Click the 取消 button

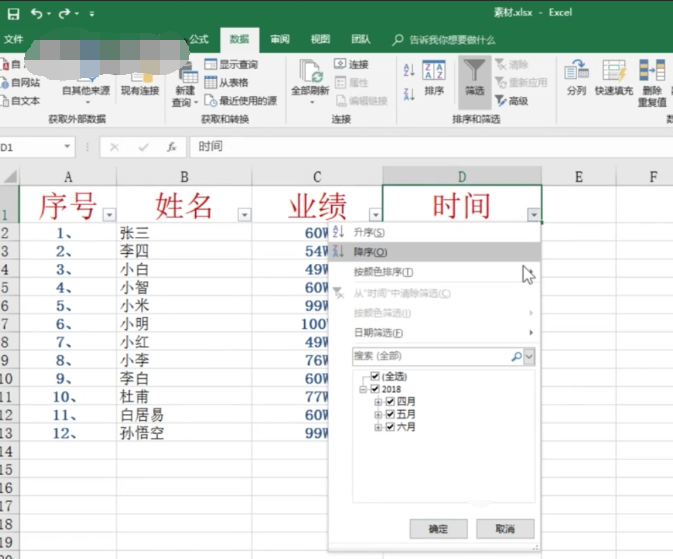504,529
